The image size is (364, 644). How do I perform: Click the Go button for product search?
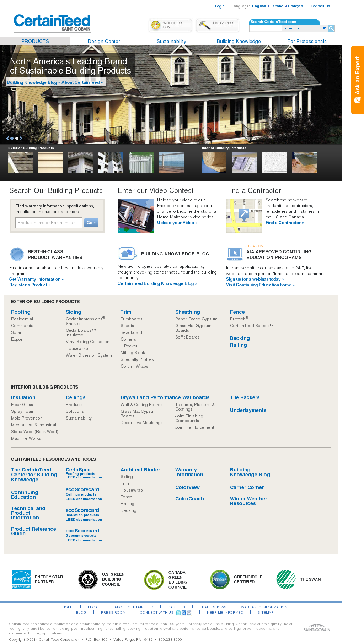(91, 223)
